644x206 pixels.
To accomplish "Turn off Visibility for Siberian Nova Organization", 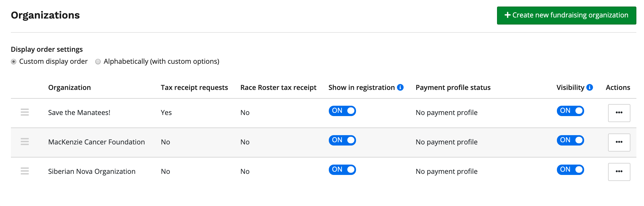I will pyautogui.click(x=570, y=170).
